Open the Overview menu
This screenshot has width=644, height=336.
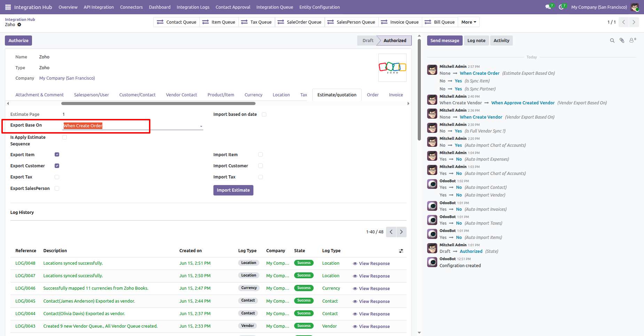(68, 7)
